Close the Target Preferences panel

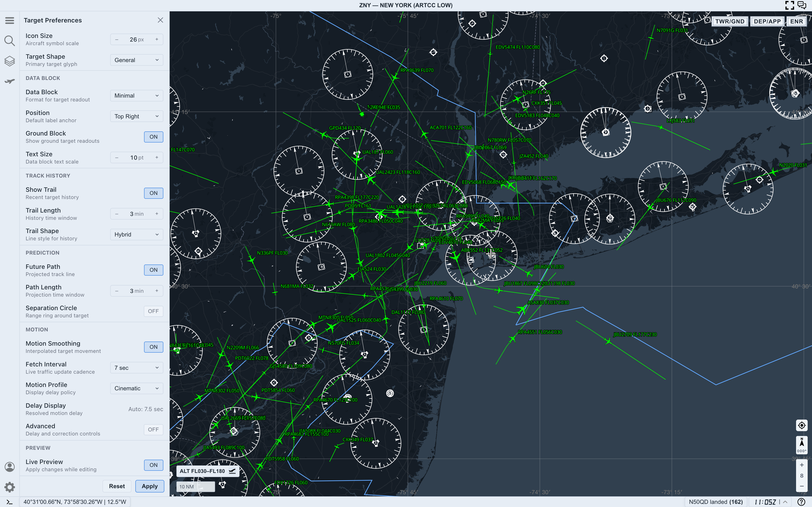160,20
